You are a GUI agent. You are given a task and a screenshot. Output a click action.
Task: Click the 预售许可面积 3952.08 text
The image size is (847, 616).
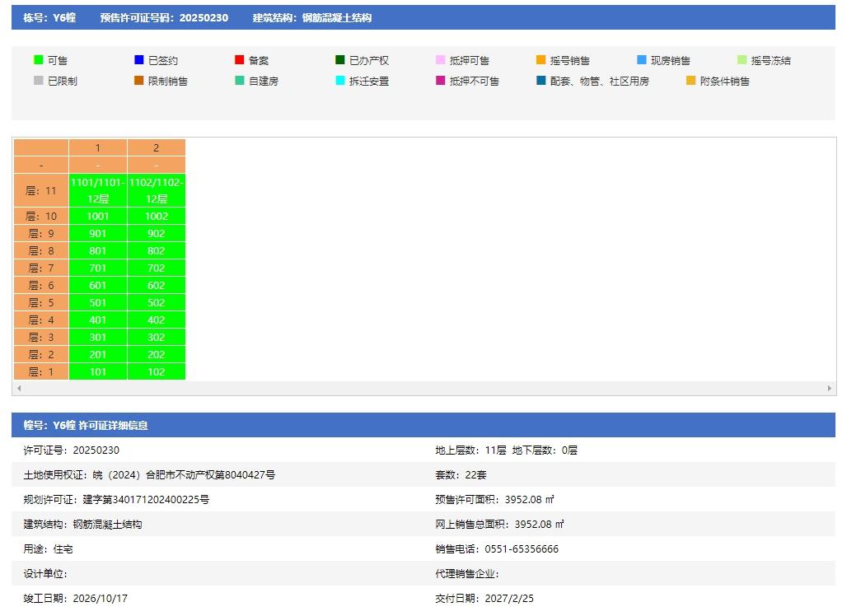[x=495, y=500]
